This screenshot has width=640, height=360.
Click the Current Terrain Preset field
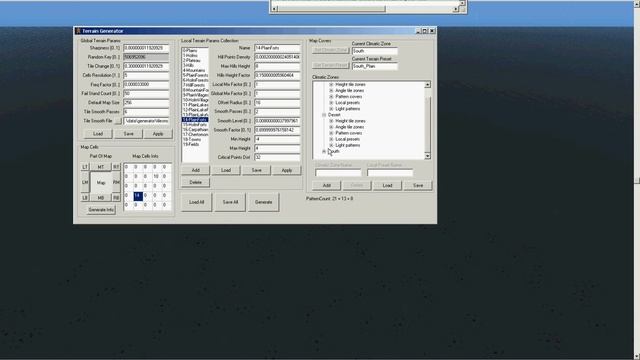tap(375, 66)
